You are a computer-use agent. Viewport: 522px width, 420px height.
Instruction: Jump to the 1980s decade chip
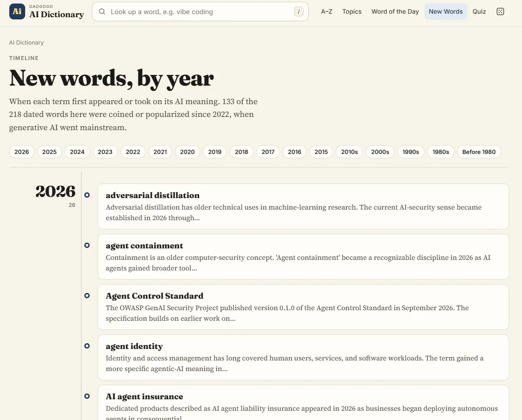click(441, 152)
